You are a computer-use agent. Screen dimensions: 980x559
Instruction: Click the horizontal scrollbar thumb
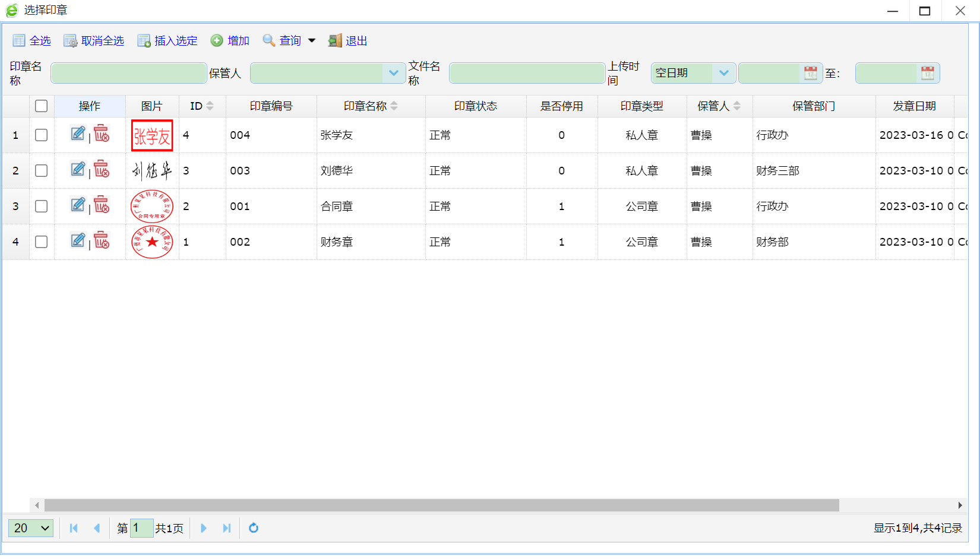[441, 506]
